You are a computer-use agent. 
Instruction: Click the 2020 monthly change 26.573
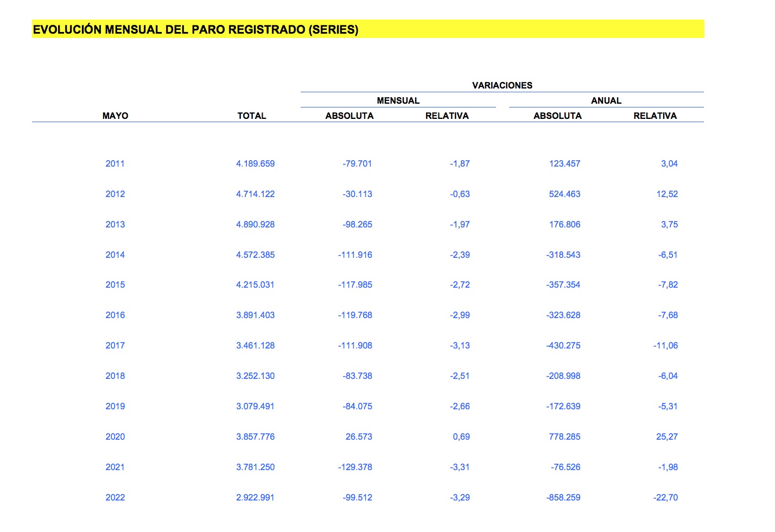pos(359,436)
